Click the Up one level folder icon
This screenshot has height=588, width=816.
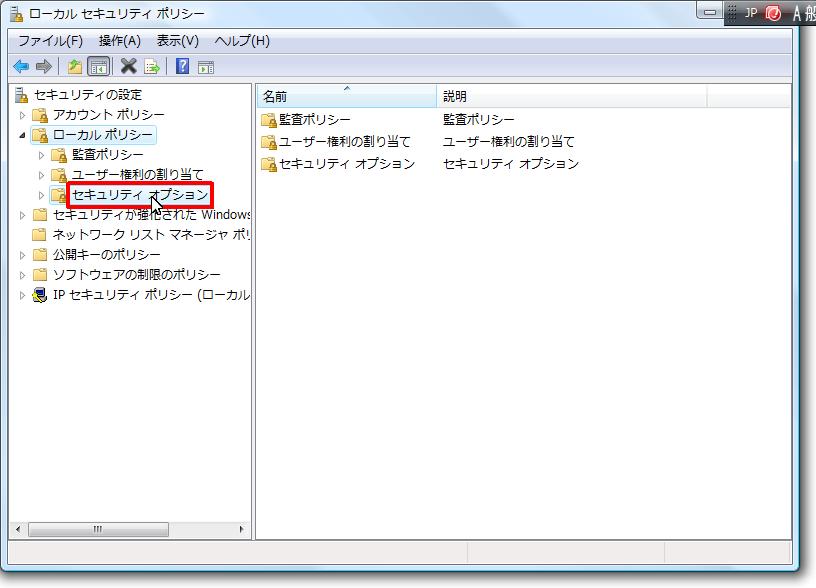tap(74, 67)
